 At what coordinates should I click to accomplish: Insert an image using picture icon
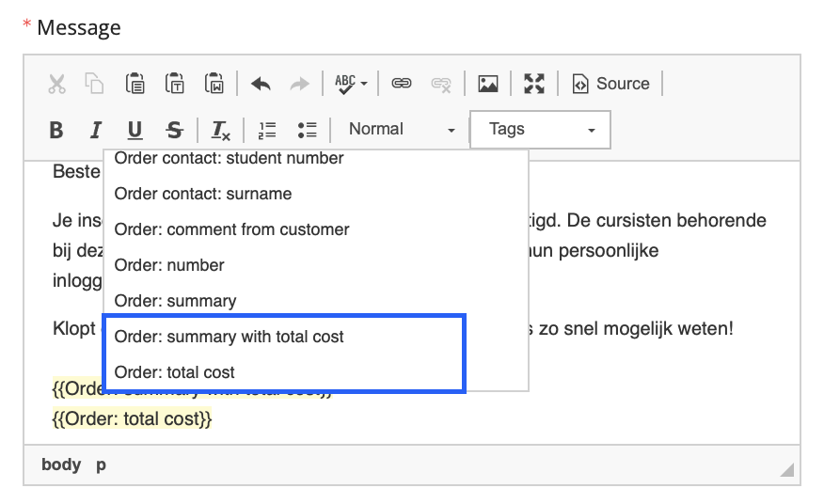[487, 84]
